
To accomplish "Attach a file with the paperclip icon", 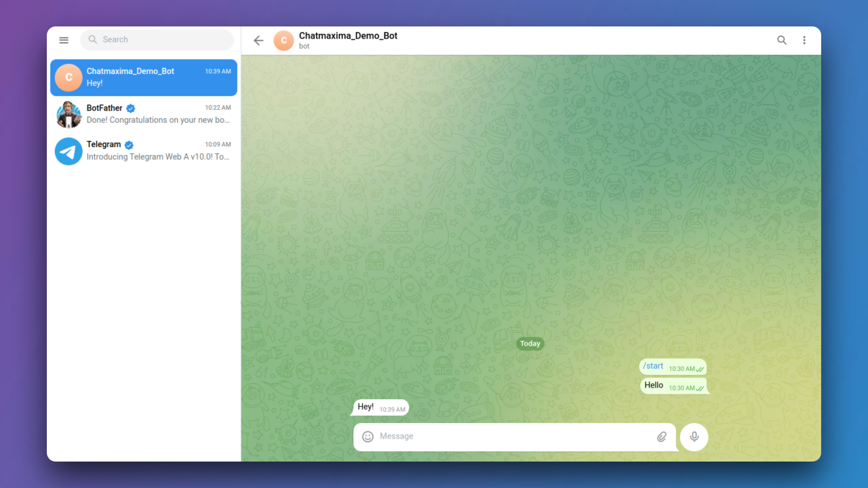I will click(662, 436).
